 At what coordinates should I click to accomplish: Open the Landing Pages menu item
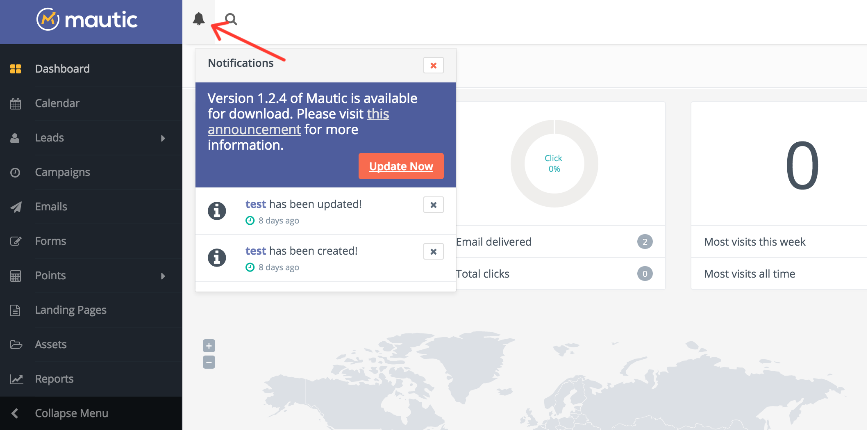tap(91, 310)
